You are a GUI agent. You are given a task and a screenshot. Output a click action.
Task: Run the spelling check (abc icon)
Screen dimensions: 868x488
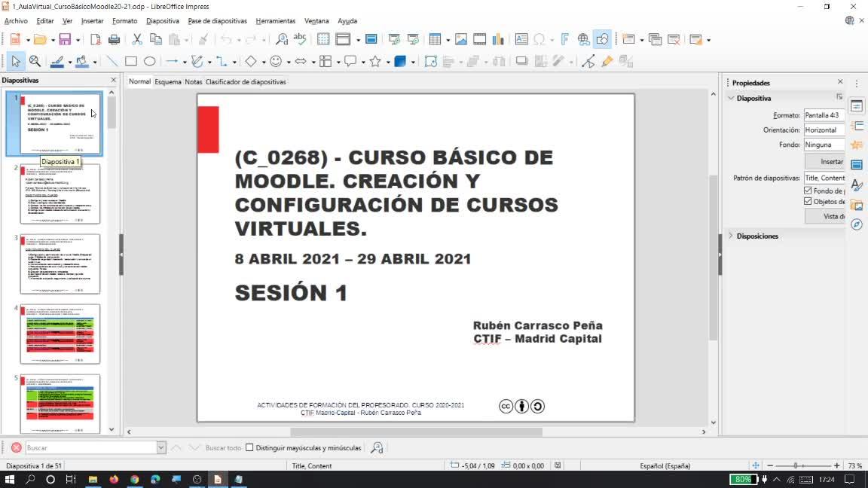[300, 39]
